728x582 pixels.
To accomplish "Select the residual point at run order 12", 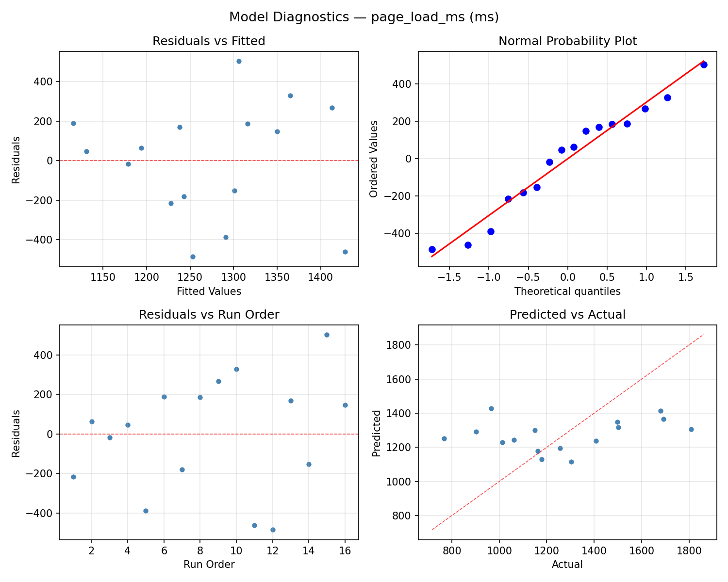I will (273, 529).
